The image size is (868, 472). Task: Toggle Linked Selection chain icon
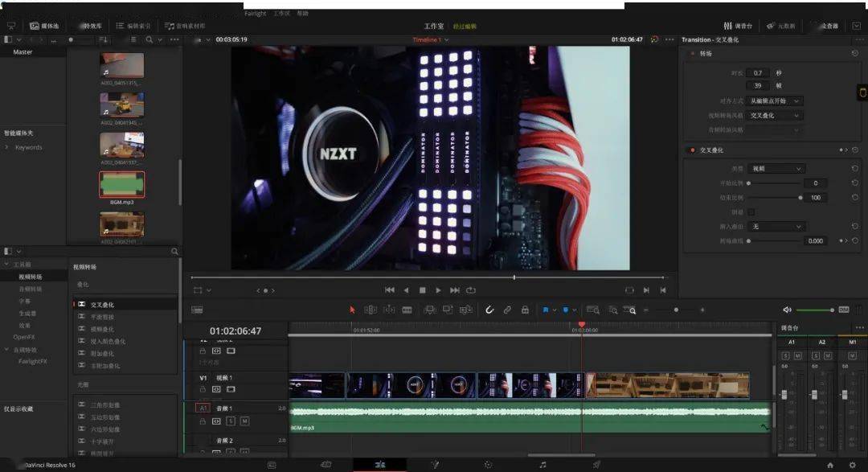[507, 310]
